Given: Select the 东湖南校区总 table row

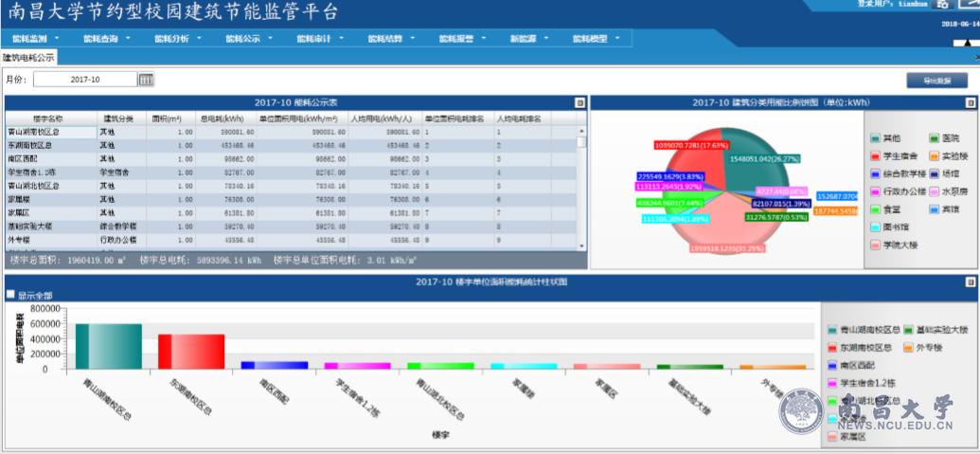Looking at the screenshot, I should click(292, 146).
